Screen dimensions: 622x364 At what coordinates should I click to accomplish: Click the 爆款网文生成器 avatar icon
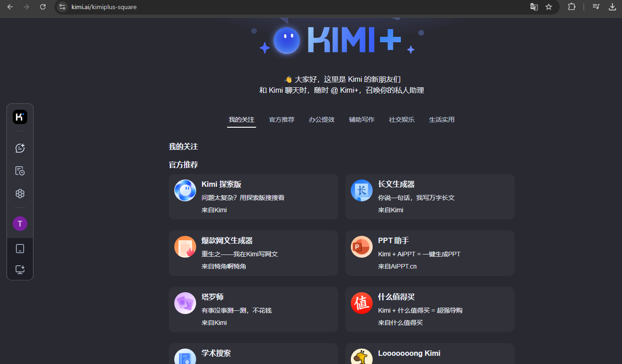(185, 247)
